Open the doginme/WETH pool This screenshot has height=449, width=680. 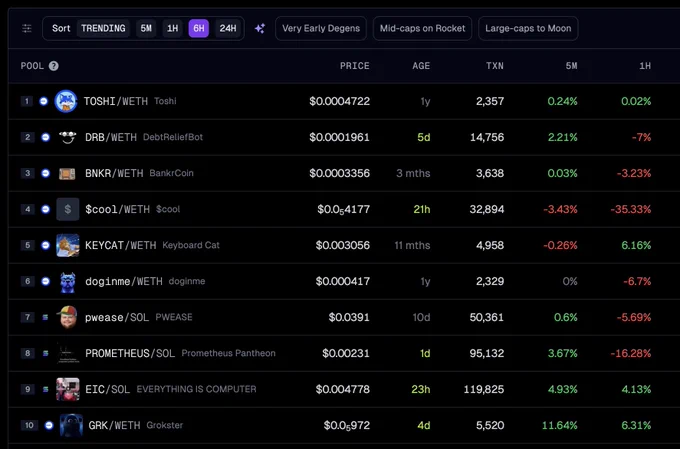tap(124, 281)
